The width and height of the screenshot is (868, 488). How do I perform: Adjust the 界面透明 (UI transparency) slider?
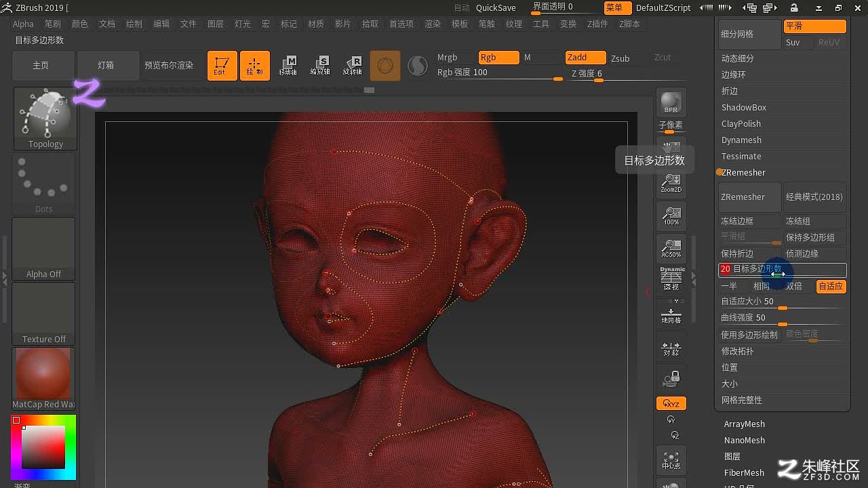(x=564, y=7)
